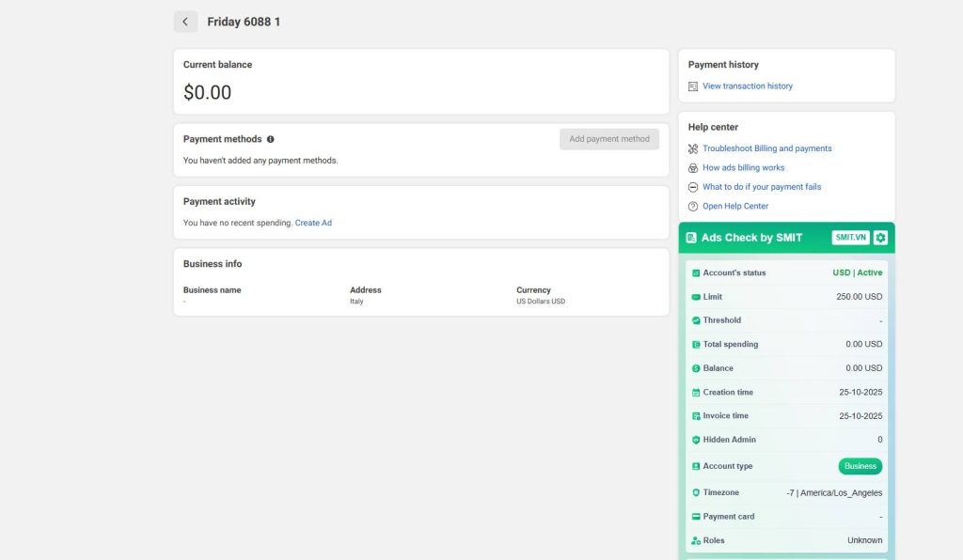Screen dimensions: 963x560
Task: Open Troubleshoot Billing and payments link
Action: click(766, 148)
